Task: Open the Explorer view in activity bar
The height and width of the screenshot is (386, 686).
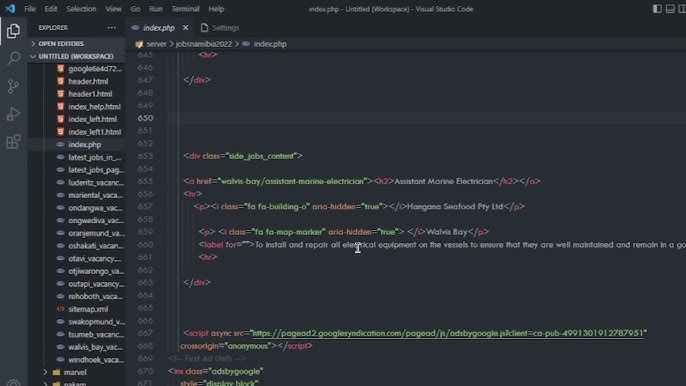Action: [13, 31]
